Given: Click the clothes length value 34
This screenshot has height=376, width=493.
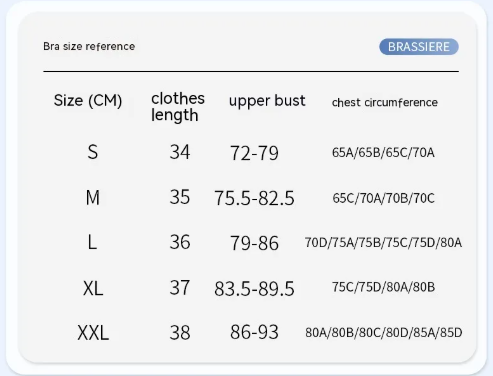Looking at the screenshot, I should click(180, 152).
